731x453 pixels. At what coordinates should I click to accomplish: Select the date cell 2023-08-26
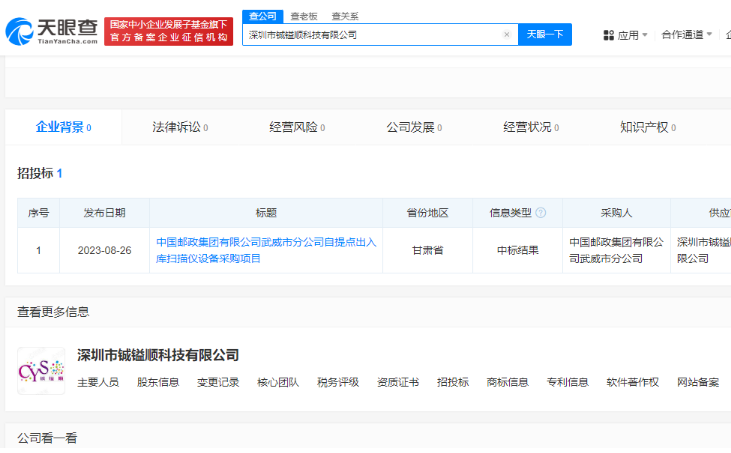click(x=104, y=250)
